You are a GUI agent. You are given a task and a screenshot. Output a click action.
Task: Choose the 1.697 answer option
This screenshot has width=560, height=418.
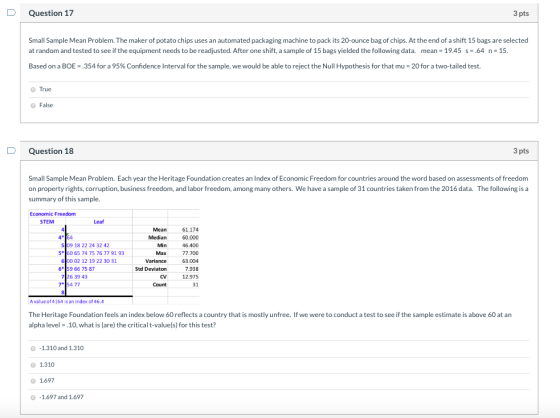pyautogui.click(x=33, y=381)
